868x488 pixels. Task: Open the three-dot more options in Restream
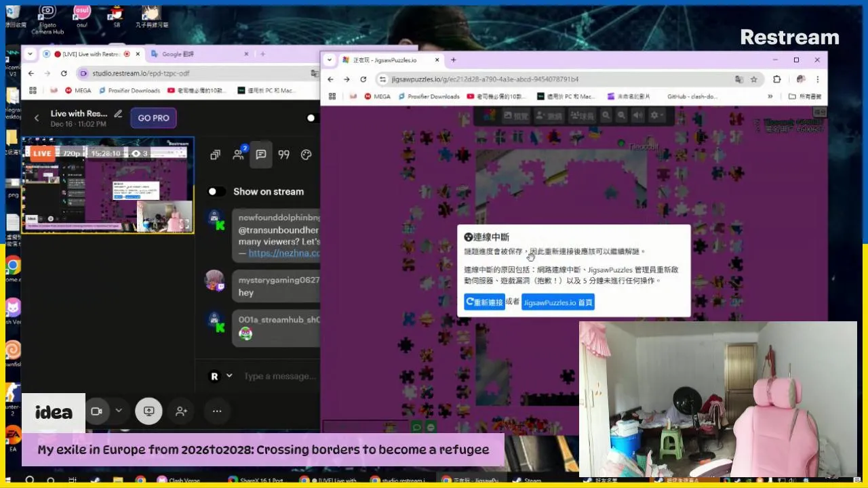point(217,411)
